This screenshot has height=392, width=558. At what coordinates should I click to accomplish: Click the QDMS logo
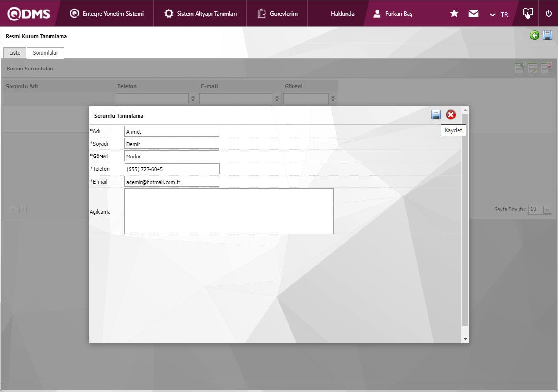click(x=29, y=14)
